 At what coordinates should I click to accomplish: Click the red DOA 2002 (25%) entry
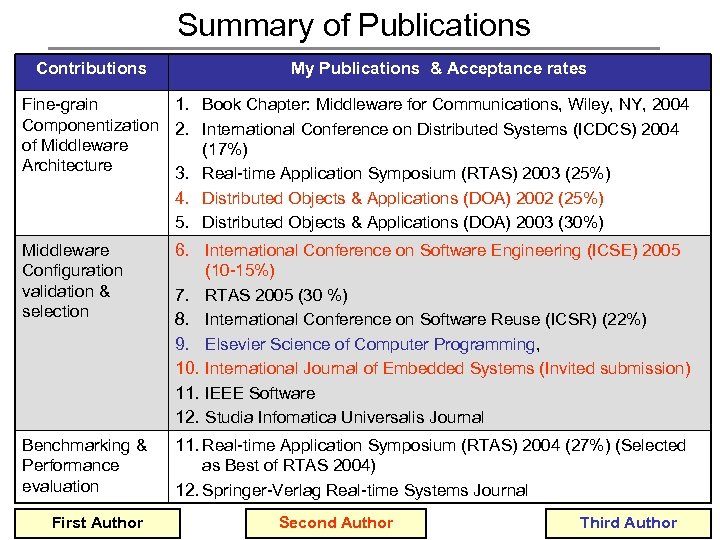tap(389, 198)
